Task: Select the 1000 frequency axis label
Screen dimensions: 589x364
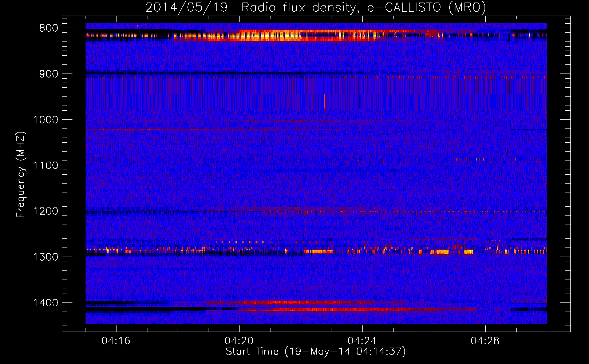Action: [46, 120]
